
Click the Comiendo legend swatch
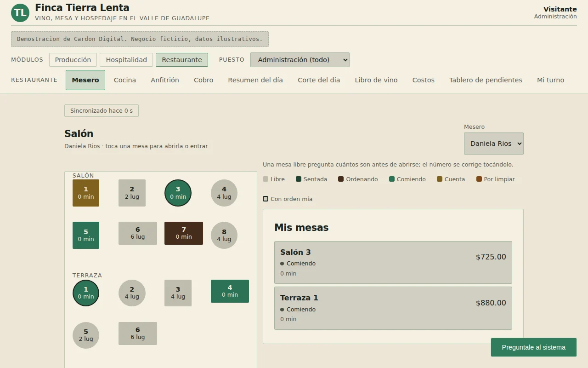392,179
